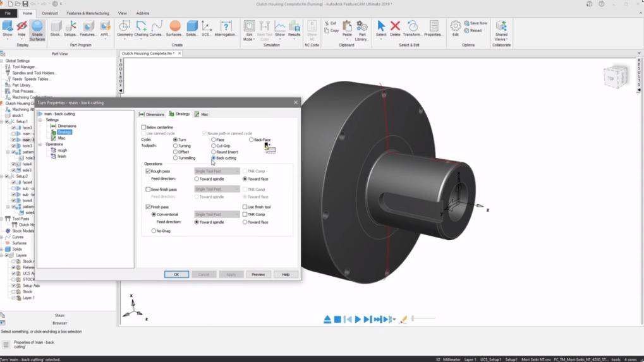Open the Properties ribbon button
Viewport: 644px width, 362px height.
point(434,28)
